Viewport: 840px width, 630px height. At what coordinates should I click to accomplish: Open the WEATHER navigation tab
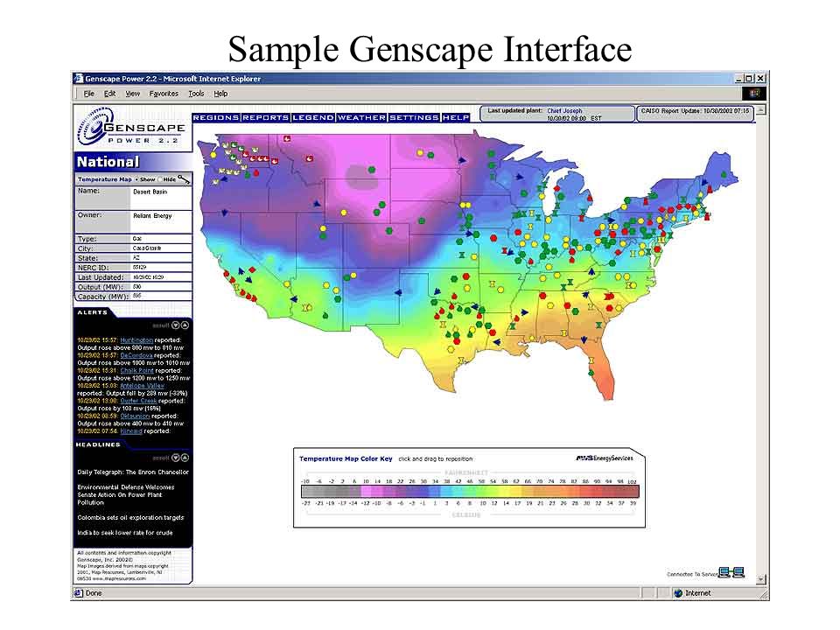[361, 117]
